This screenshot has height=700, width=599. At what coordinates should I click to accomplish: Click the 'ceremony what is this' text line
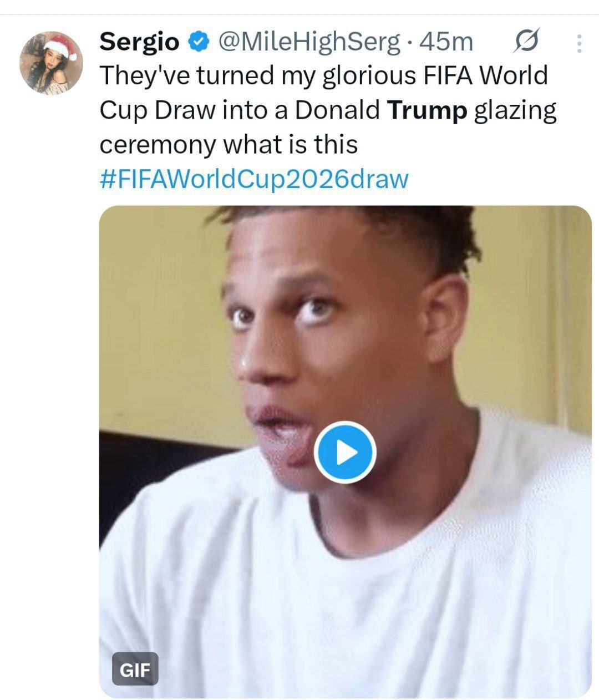coord(229,144)
